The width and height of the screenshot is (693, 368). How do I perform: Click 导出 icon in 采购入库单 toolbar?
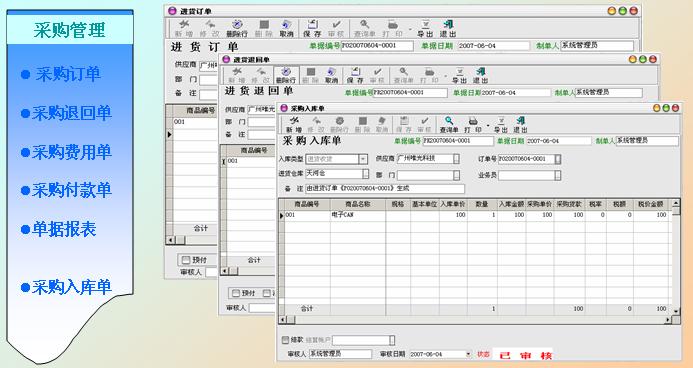(501, 125)
